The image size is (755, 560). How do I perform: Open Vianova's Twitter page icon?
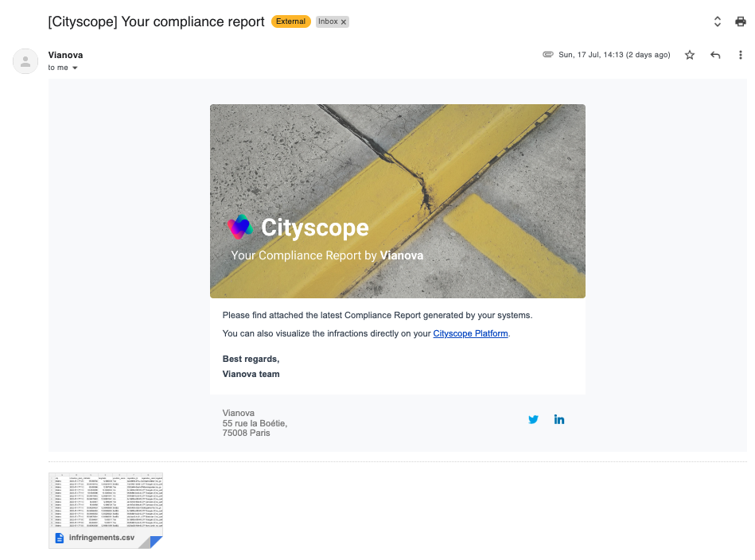click(x=533, y=419)
